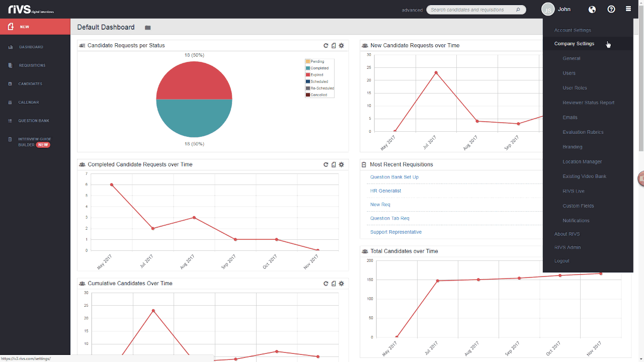
Task: Open the HR Generalist requisition link
Action: [x=386, y=191]
